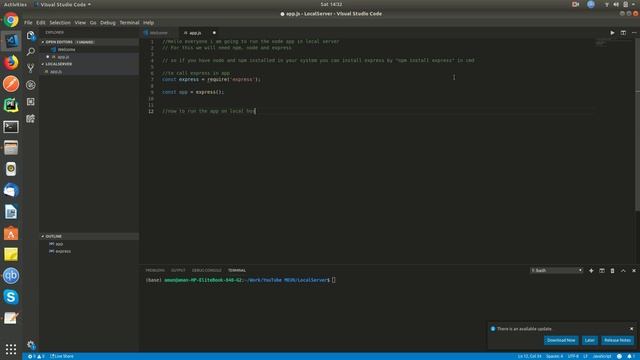Screen dimensions: 640x360
Task: Split the terminal panel
Action: 602,271
